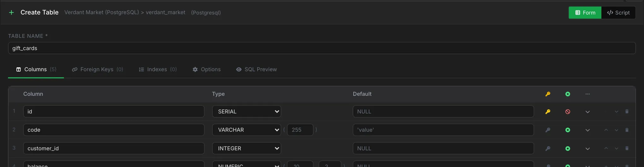Edit the table name field gift_cards
This screenshot has height=167, width=644.
pyautogui.click(x=322, y=48)
